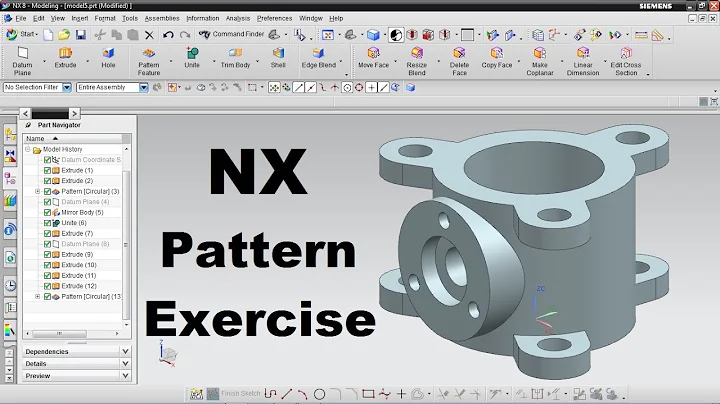Click the Cut scissors icon
This screenshot has height=404, width=720.
pos(100,35)
